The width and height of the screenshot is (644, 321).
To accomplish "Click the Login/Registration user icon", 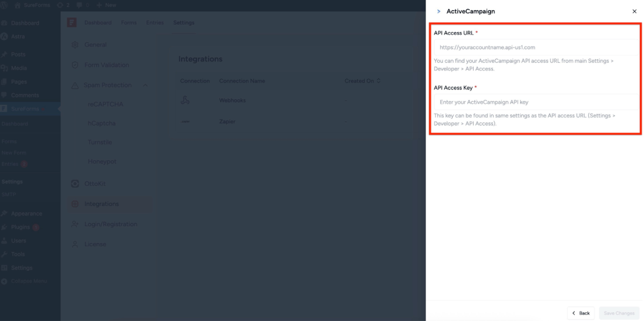I will point(75,224).
